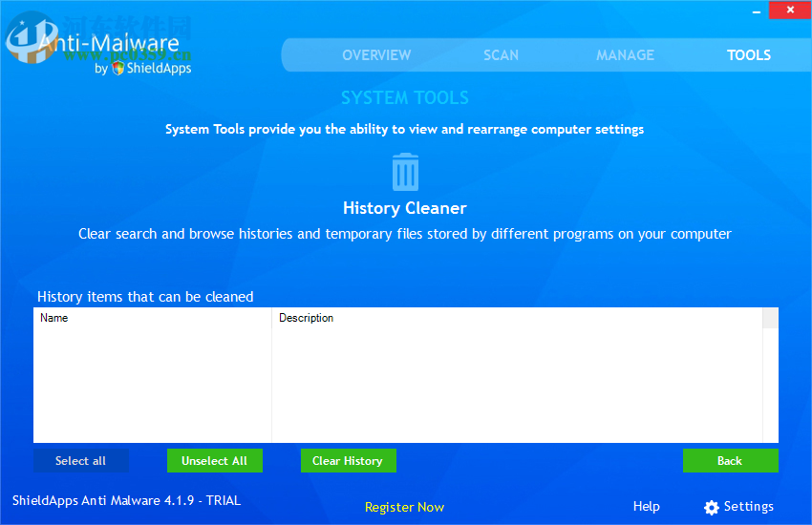Open the Help link

coord(647,506)
